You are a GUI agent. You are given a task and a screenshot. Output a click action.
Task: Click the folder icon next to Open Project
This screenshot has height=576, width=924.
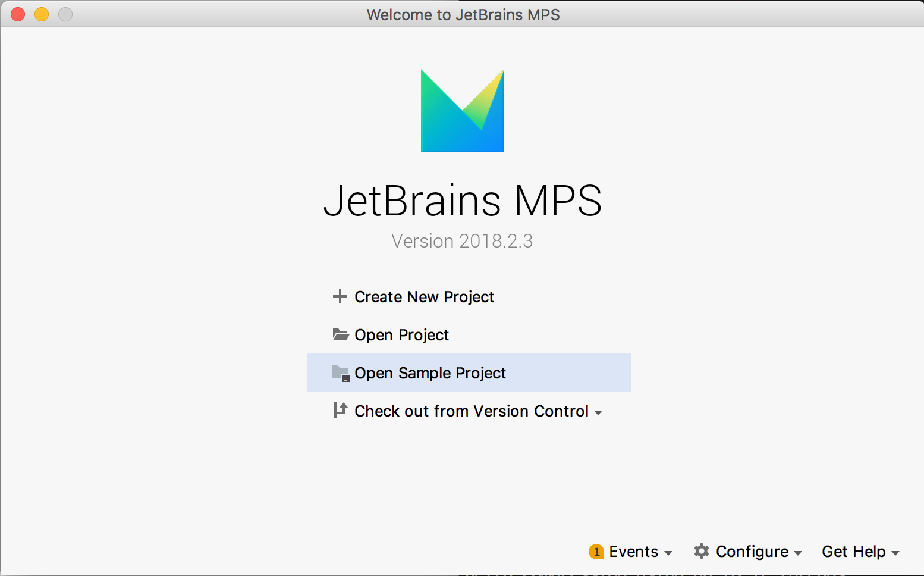tap(340, 334)
